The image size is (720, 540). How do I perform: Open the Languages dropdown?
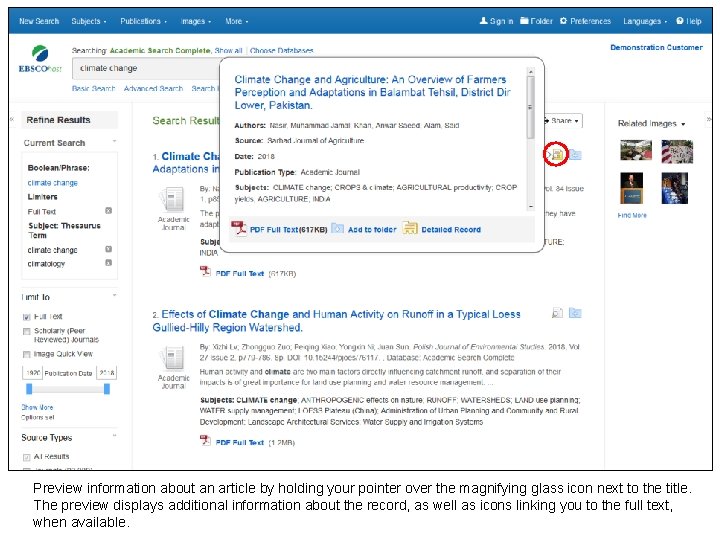coord(645,21)
